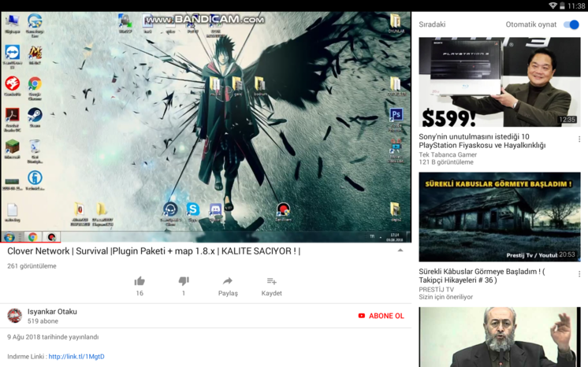This screenshot has width=588, height=367.
Task: Play the bearded man video thumbnail
Action: (500, 337)
